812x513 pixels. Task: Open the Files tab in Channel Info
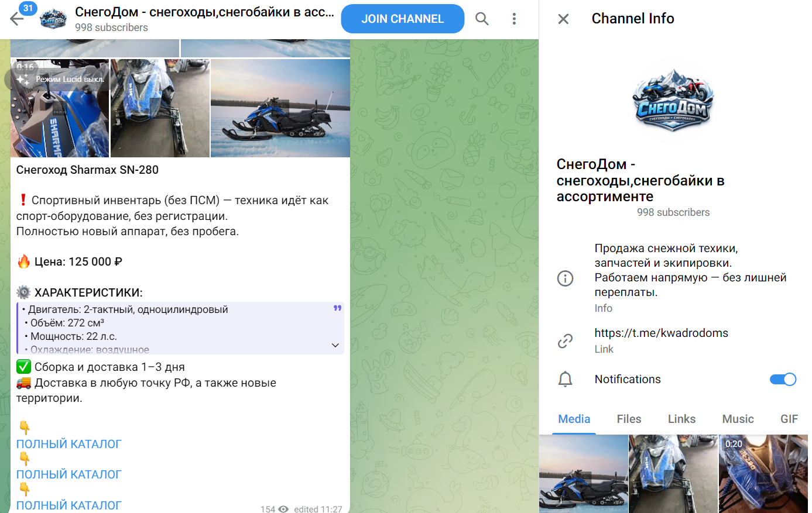click(629, 419)
